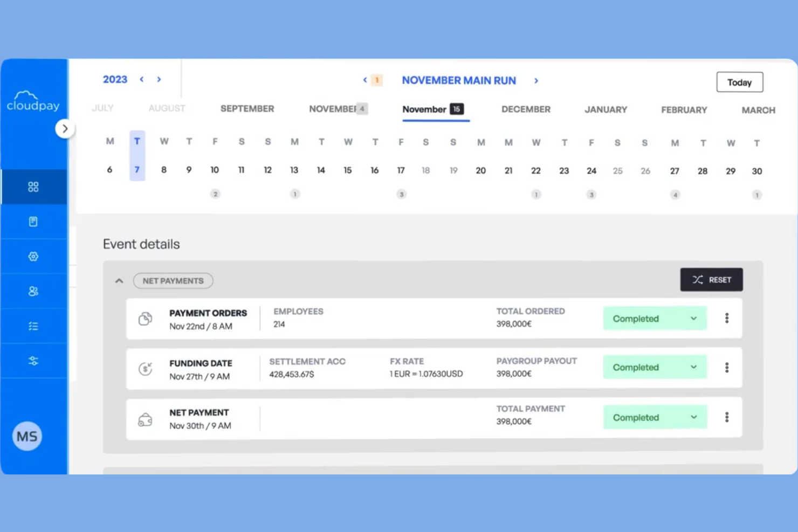The height and width of the screenshot is (532, 798).
Task: Open more options for Funding Date row
Action: 727,368
